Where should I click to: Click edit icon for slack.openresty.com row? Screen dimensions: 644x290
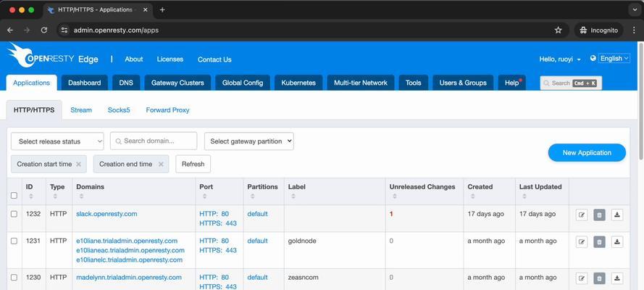(x=582, y=215)
